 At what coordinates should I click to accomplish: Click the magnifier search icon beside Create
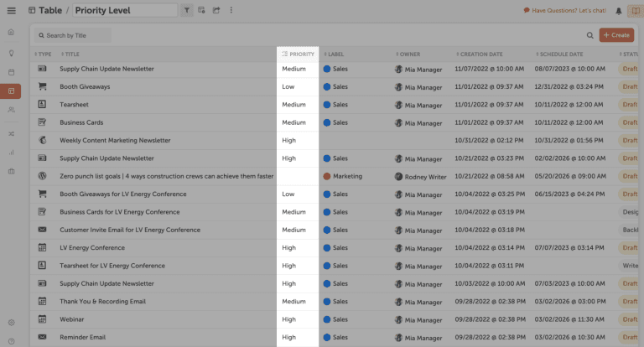590,35
